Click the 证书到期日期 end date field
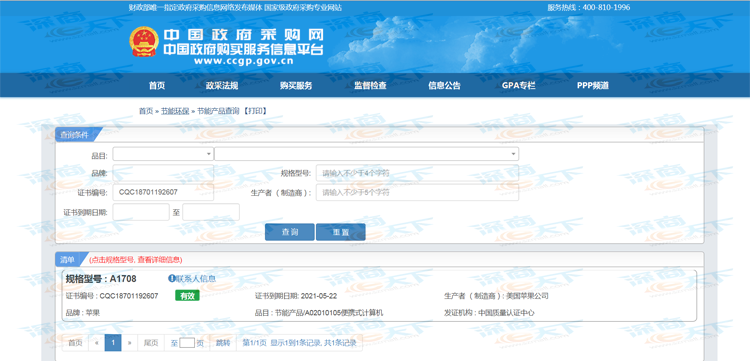The height and width of the screenshot is (361, 750). (211, 212)
